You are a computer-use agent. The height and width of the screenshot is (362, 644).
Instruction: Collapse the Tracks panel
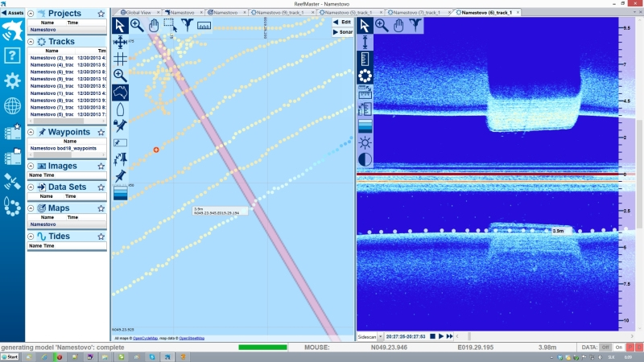tap(31, 40)
